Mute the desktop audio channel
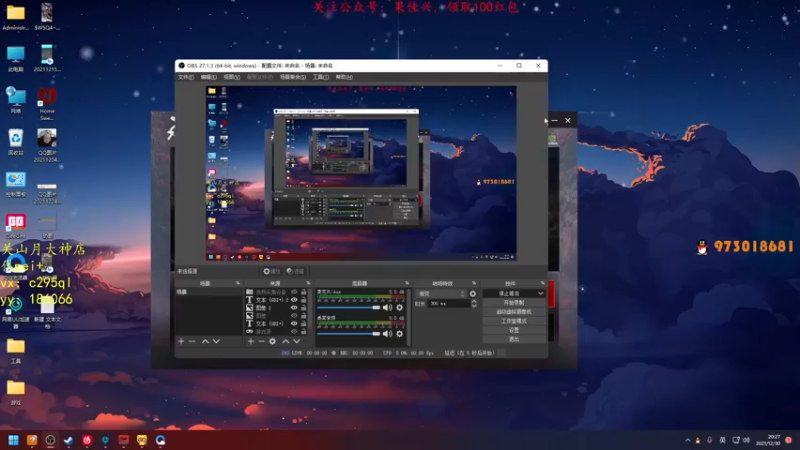The width and height of the screenshot is (800, 450). tap(388, 334)
